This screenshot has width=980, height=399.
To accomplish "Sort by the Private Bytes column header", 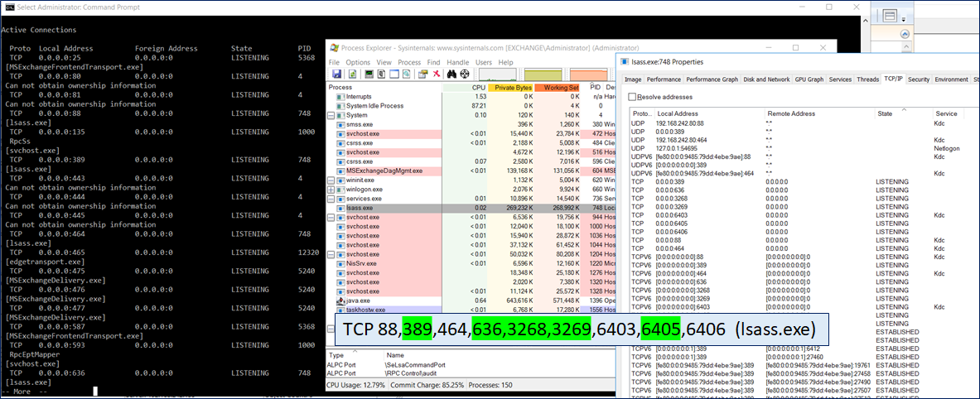I will click(x=511, y=87).
